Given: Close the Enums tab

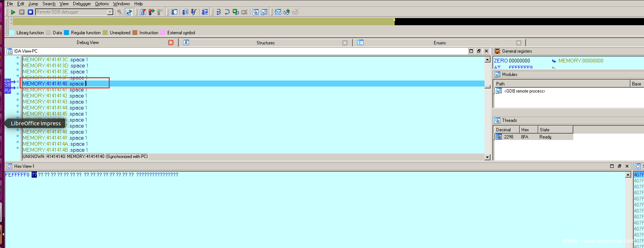Looking at the screenshot, I should [x=519, y=43].
